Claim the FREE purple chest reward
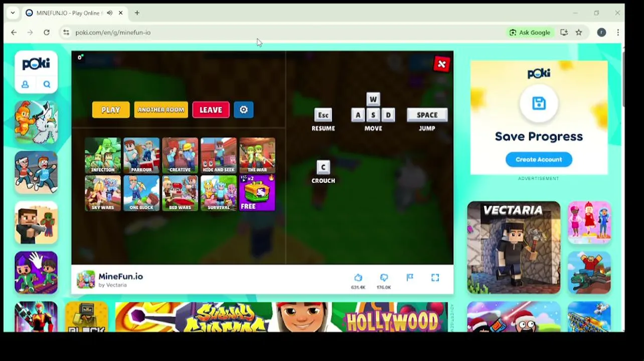The width and height of the screenshot is (644, 361). point(257,193)
